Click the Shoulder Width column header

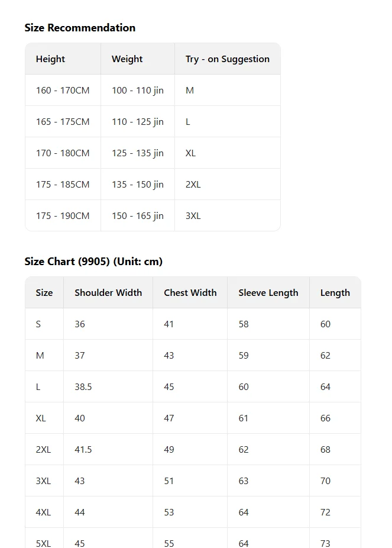[108, 292]
